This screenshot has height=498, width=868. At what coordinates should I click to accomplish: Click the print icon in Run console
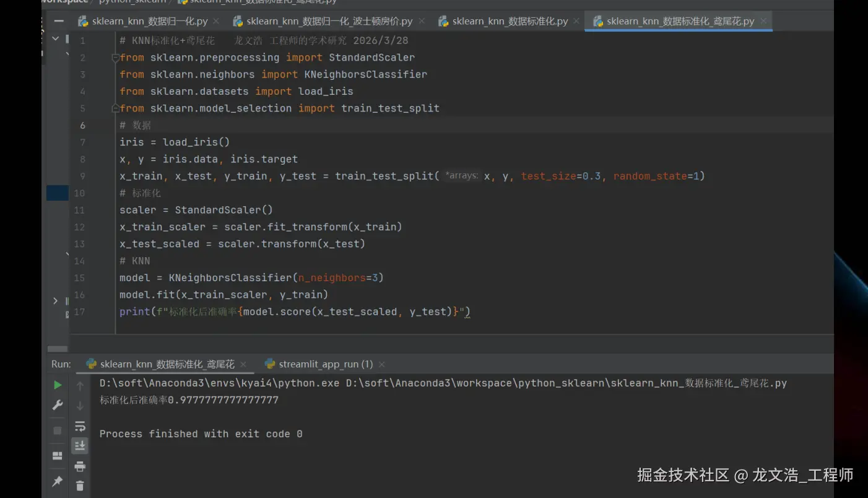click(x=80, y=466)
